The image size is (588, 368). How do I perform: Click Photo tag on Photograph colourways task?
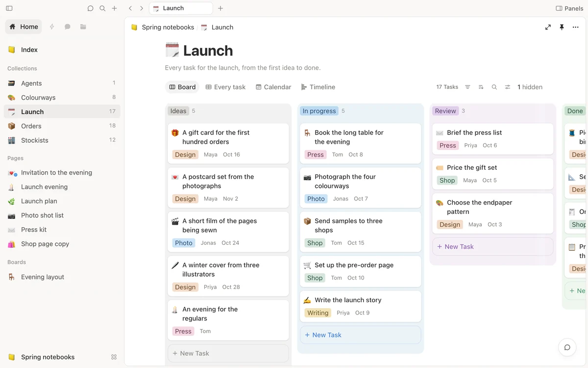coord(316,199)
